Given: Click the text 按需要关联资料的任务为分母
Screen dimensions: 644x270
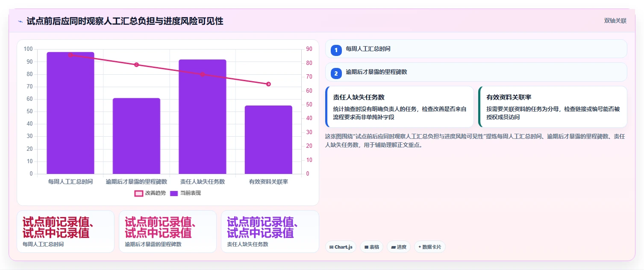Looking at the screenshot, I should click(522, 109).
